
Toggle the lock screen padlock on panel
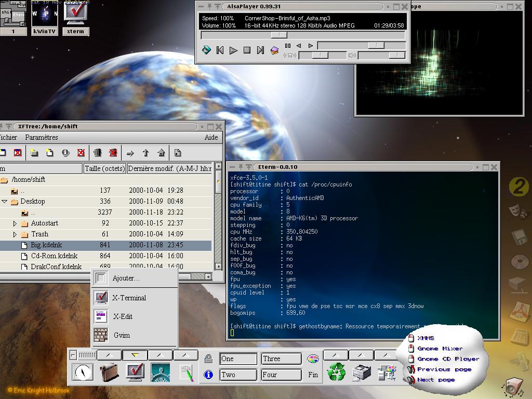(208, 358)
